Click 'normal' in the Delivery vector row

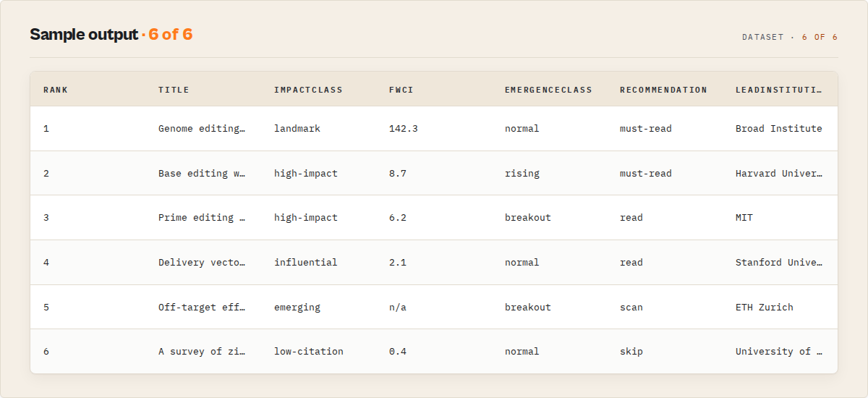click(522, 263)
